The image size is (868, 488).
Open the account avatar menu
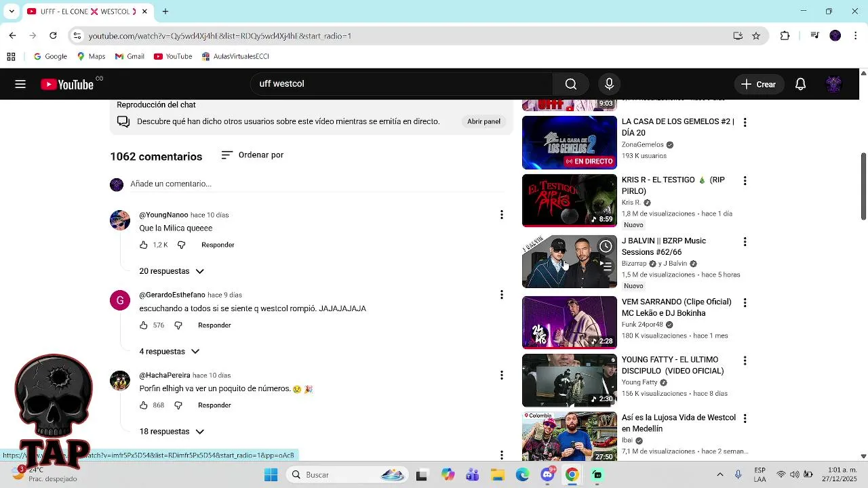[833, 84]
